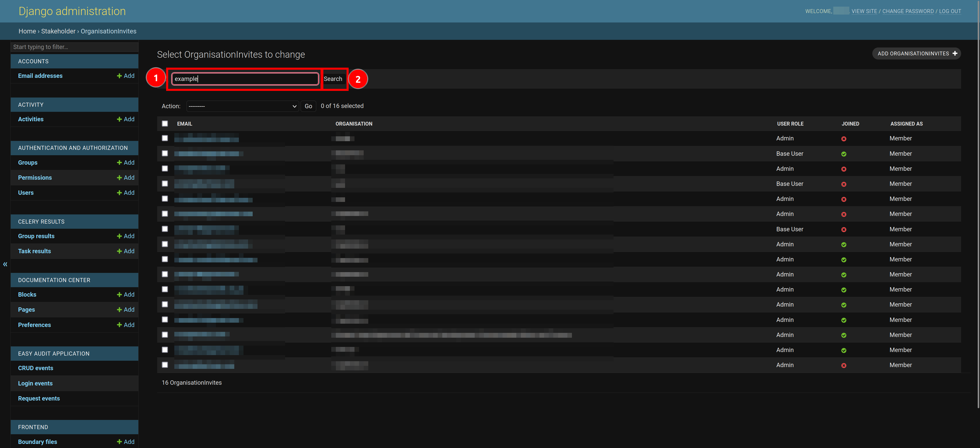This screenshot has height=448, width=980.
Task: Toggle the select-all checkbox in table header
Action: pyautogui.click(x=165, y=124)
